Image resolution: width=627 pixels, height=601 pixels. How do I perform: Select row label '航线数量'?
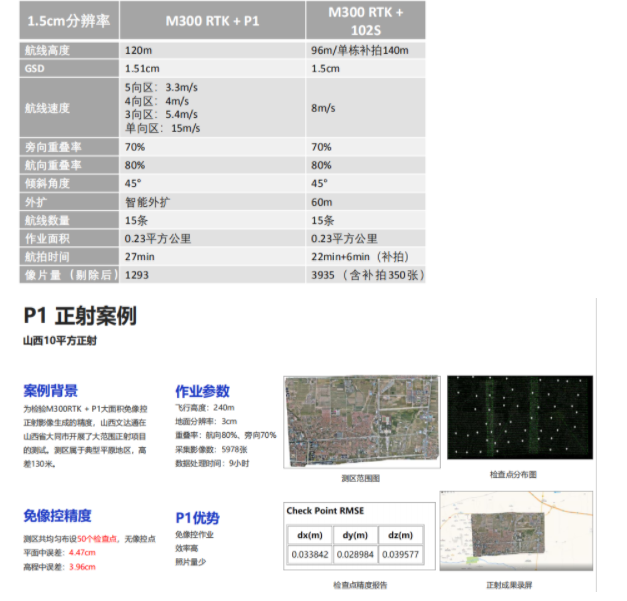coord(69,220)
